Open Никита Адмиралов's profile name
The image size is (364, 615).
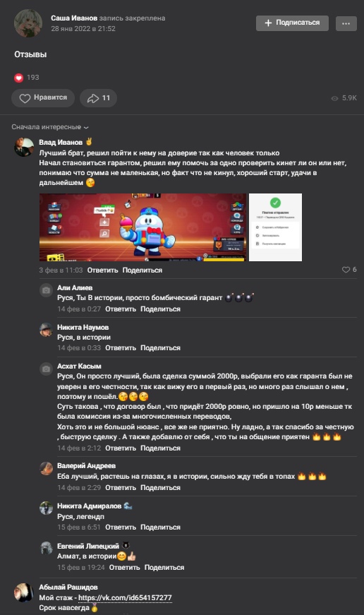coord(90,506)
